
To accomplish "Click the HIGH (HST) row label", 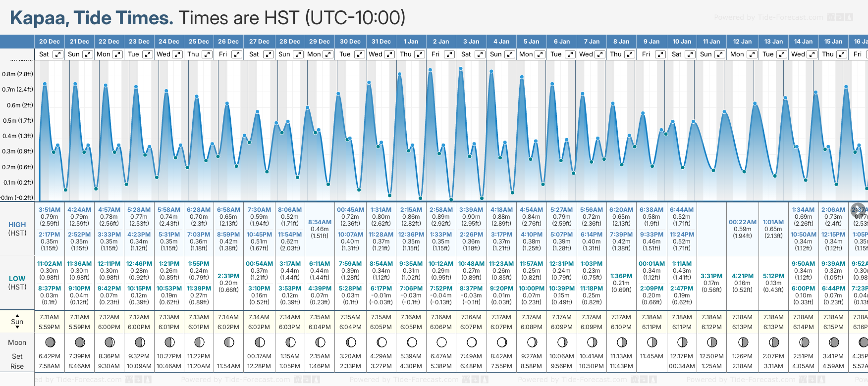I will pos(17,229).
